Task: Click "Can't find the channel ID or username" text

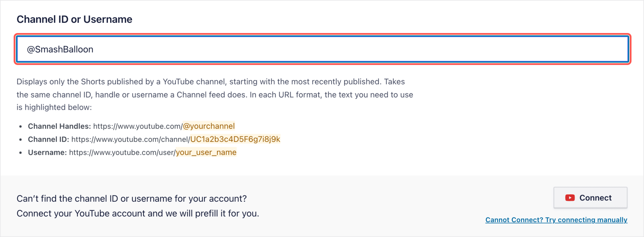Action: click(x=132, y=199)
